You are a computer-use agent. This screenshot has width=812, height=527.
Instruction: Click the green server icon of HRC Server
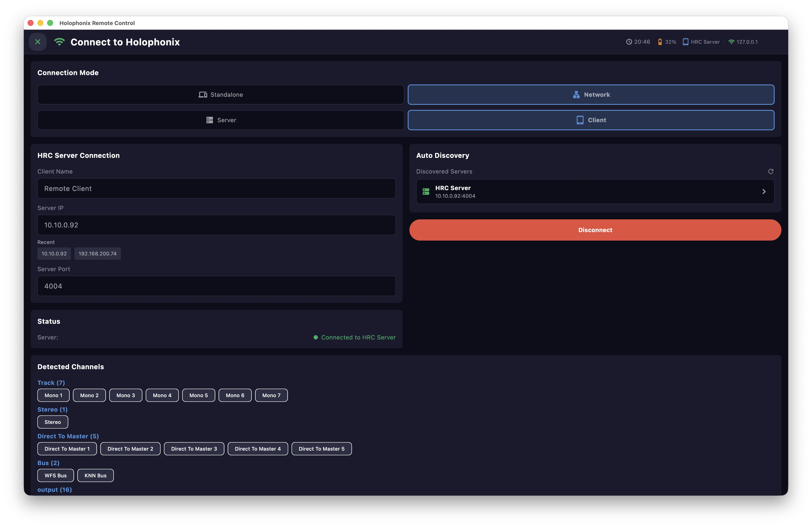point(426,192)
